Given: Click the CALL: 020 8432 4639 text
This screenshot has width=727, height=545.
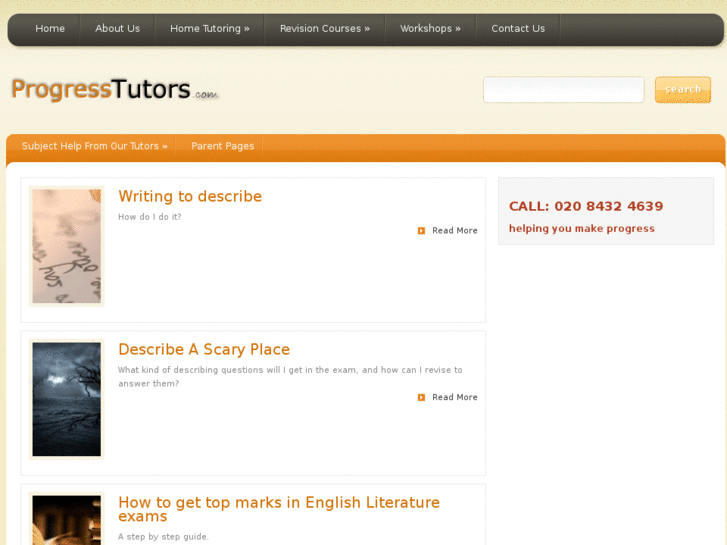Looking at the screenshot, I should (586, 206).
